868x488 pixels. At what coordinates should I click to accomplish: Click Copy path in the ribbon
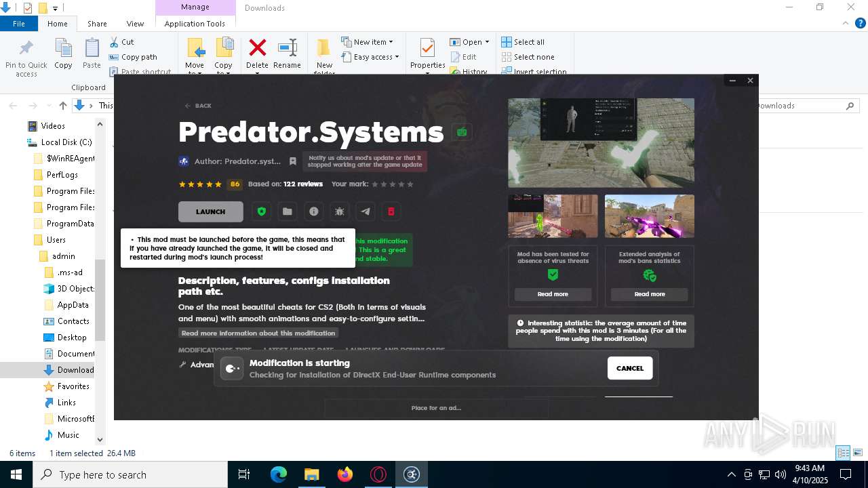(x=133, y=57)
